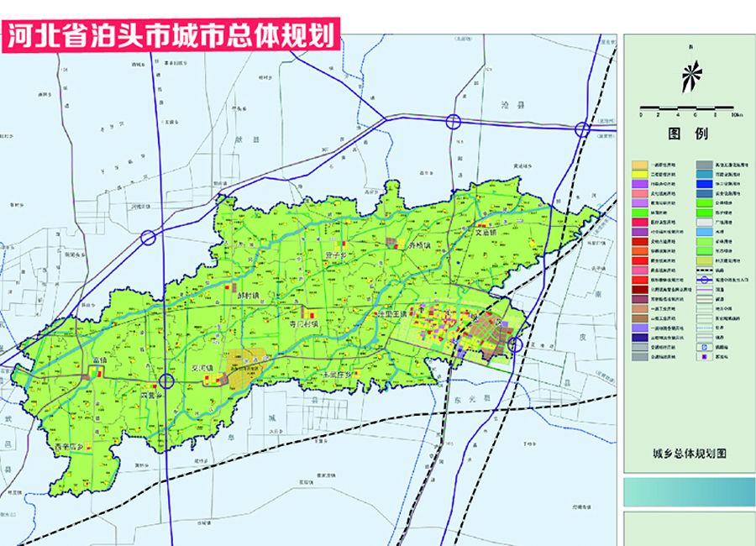Select the interchange circle east of the urban area

click(x=516, y=344)
